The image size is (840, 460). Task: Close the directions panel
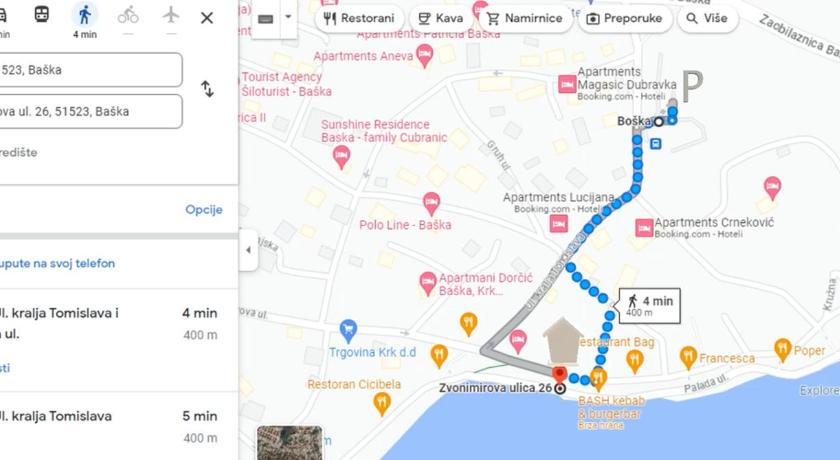pos(207,18)
